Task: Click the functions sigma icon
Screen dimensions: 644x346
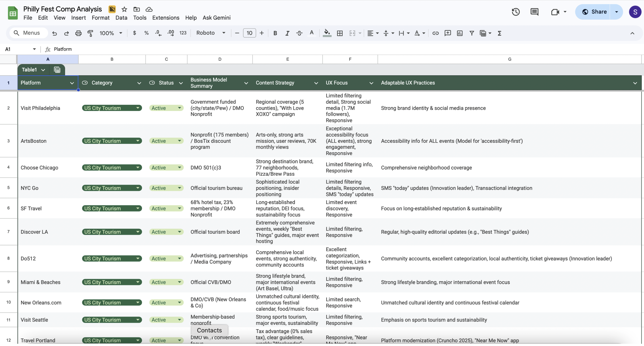Action: tap(499, 33)
